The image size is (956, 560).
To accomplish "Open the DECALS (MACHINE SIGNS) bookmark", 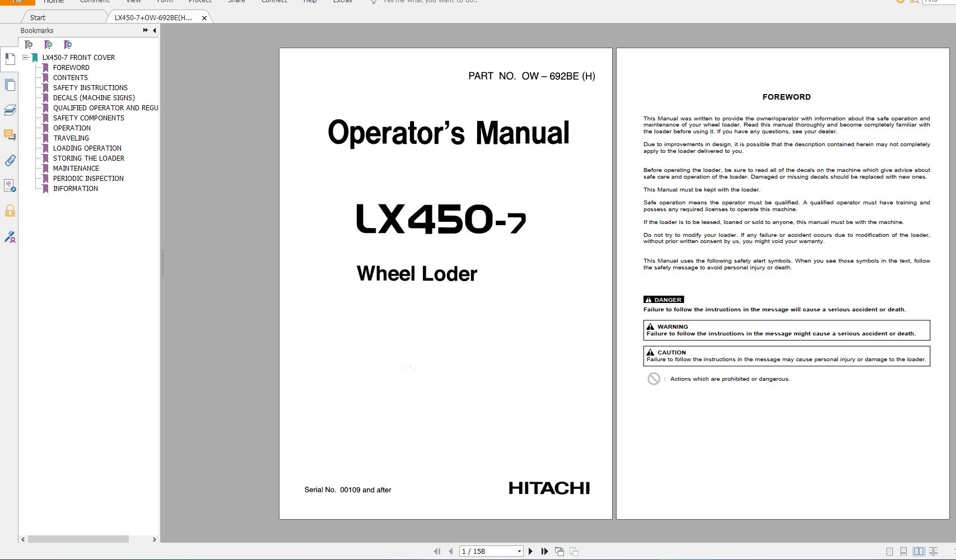I will click(x=94, y=97).
